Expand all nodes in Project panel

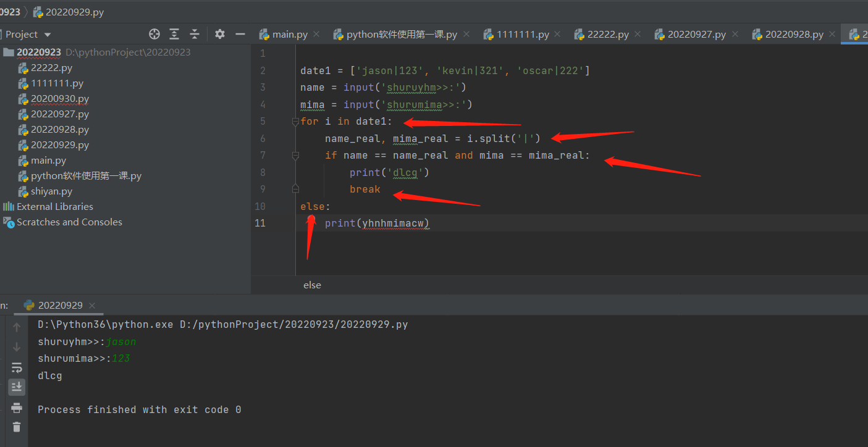pos(174,34)
